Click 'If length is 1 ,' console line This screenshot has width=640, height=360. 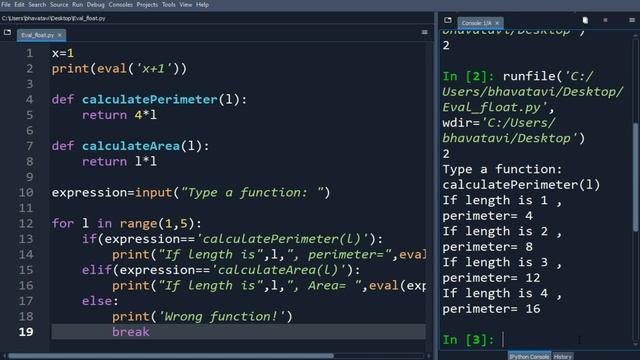pyautogui.click(x=502, y=200)
